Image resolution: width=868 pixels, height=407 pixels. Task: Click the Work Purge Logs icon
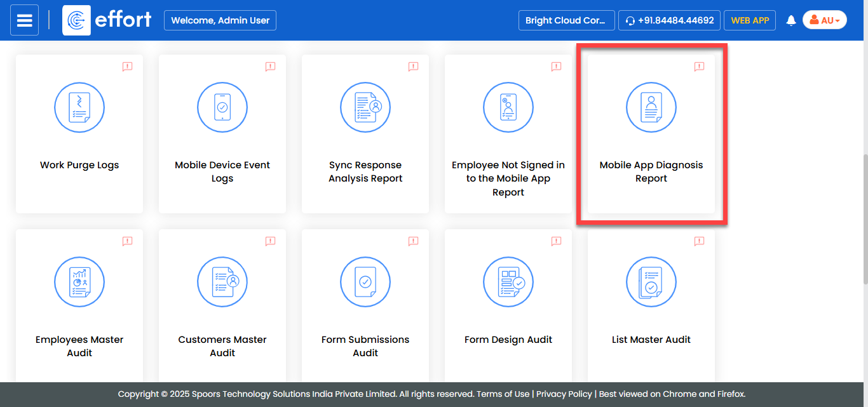click(79, 107)
